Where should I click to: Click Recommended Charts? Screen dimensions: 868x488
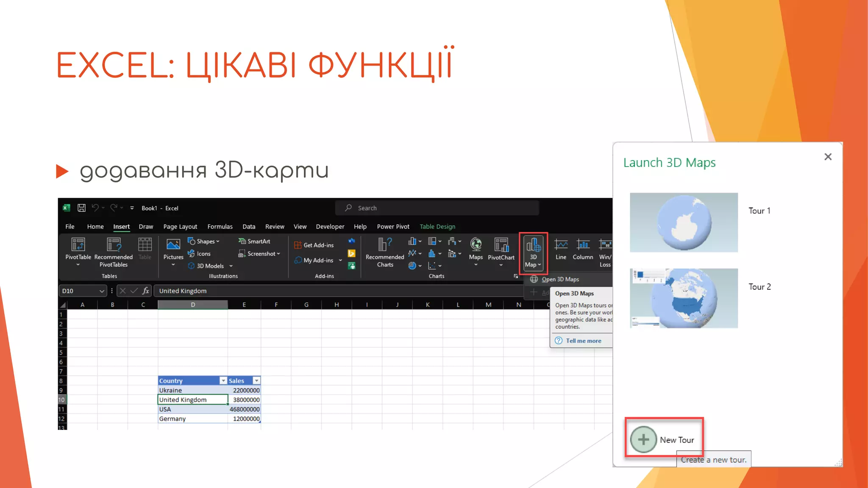[x=385, y=252]
